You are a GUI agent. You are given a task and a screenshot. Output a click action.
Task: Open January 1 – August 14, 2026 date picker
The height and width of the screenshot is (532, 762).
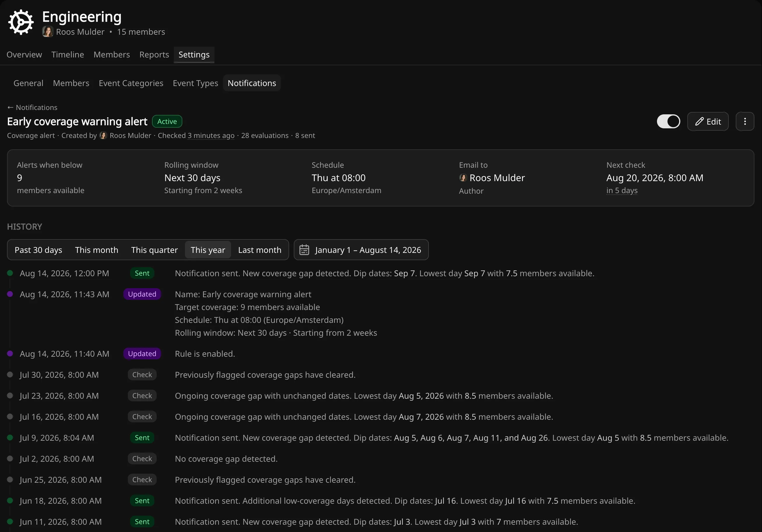361,250
